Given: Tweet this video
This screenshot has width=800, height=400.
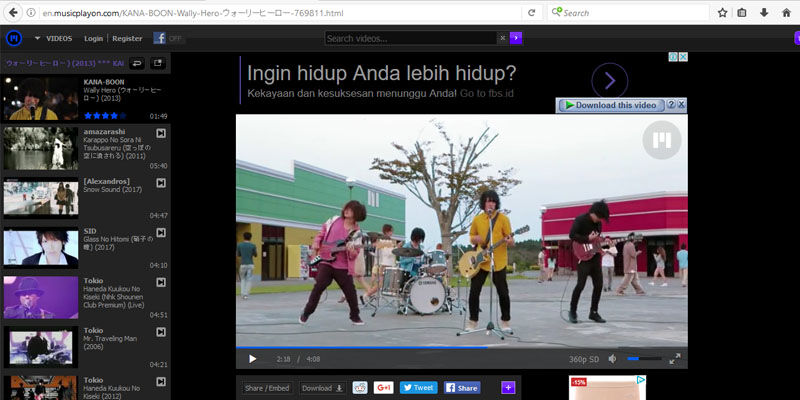Looking at the screenshot, I should (x=418, y=388).
